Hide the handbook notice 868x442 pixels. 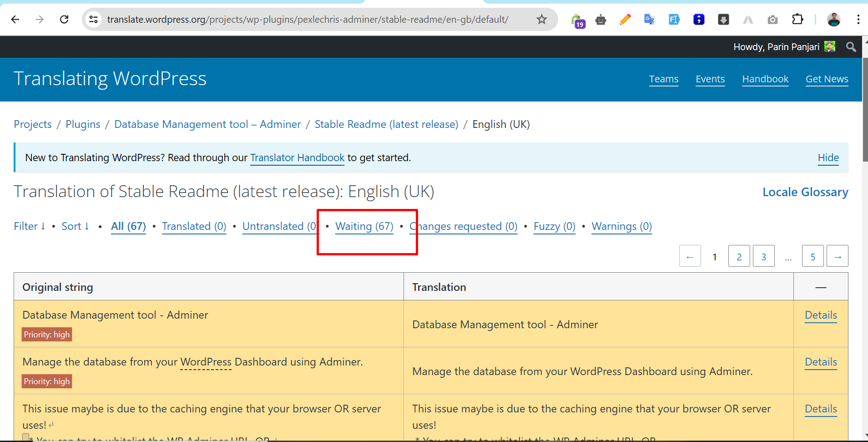pos(828,157)
